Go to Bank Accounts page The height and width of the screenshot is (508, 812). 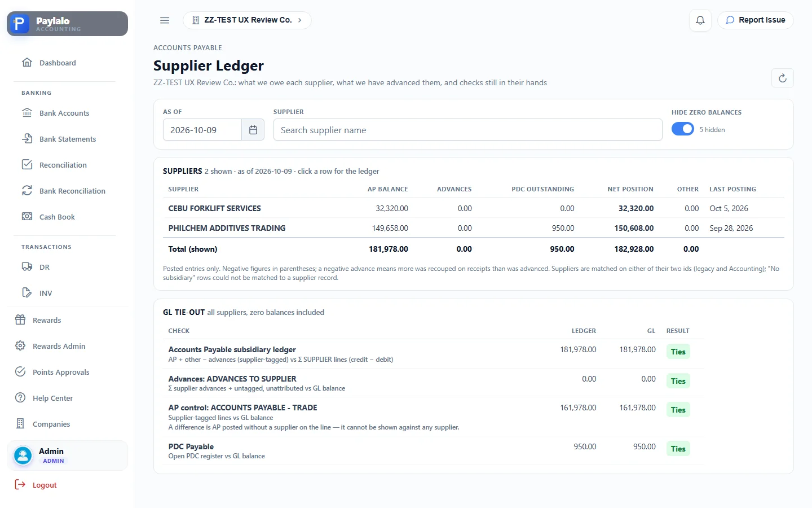[x=64, y=113]
